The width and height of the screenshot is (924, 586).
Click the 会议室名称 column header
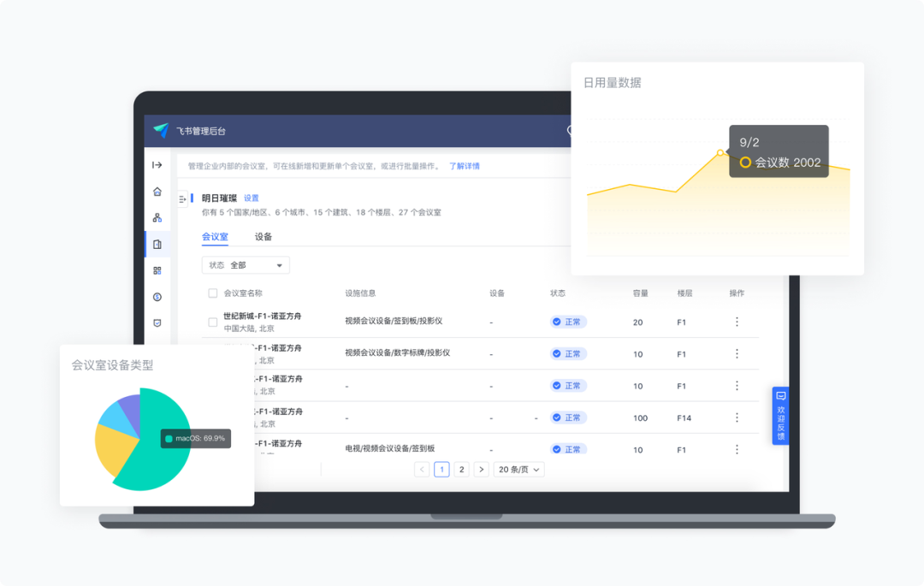pos(243,293)
